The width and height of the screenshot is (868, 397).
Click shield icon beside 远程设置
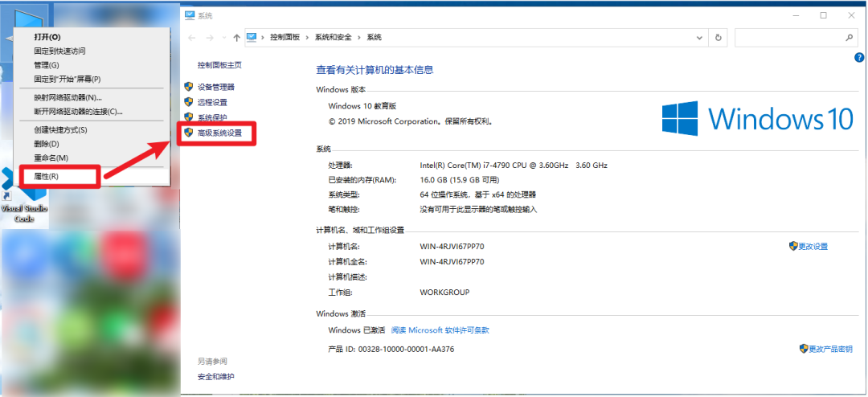pyautogui.click(x=189, y=102)
